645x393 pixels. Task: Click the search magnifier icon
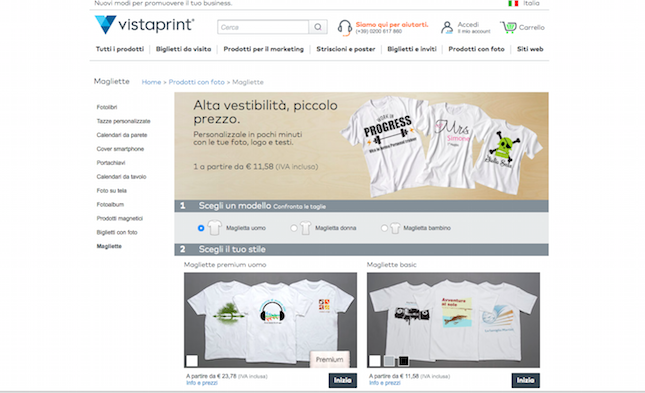click(318, 27)
